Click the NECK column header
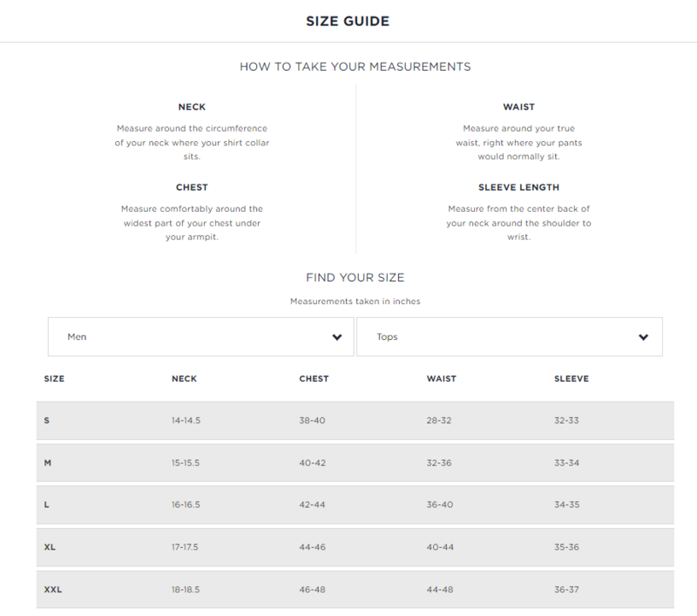 click(184, 379)
